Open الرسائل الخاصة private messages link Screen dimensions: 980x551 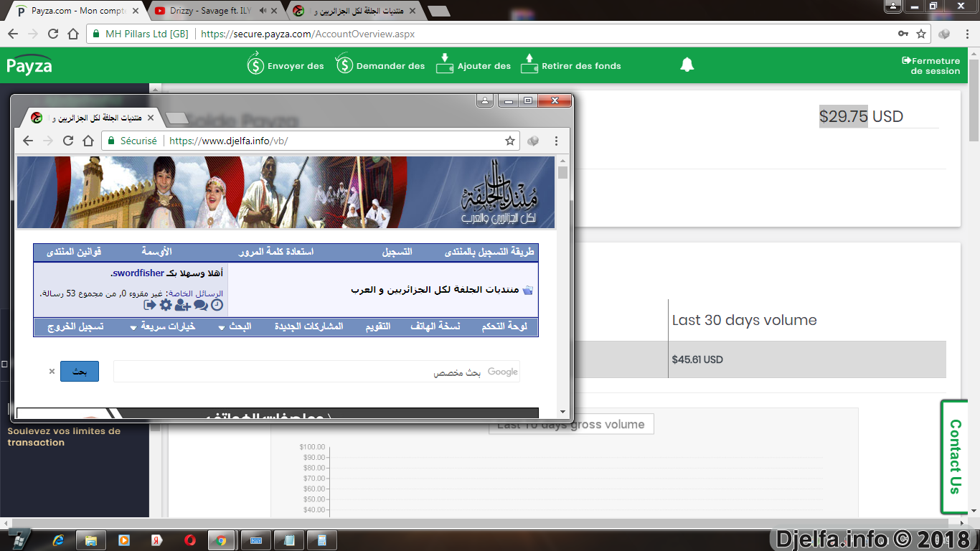click(x=196, y=293)
